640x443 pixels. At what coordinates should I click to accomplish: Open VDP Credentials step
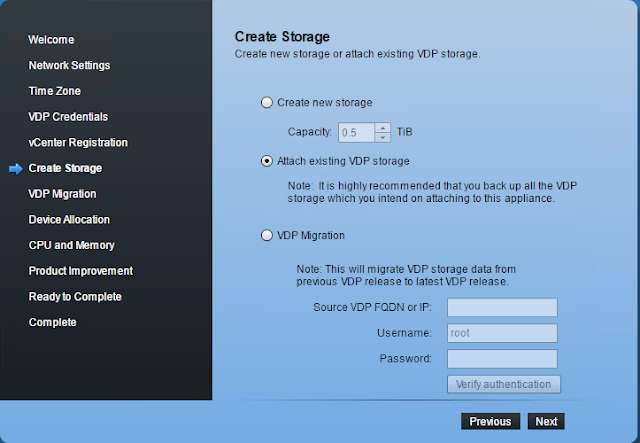coord(68,117)
